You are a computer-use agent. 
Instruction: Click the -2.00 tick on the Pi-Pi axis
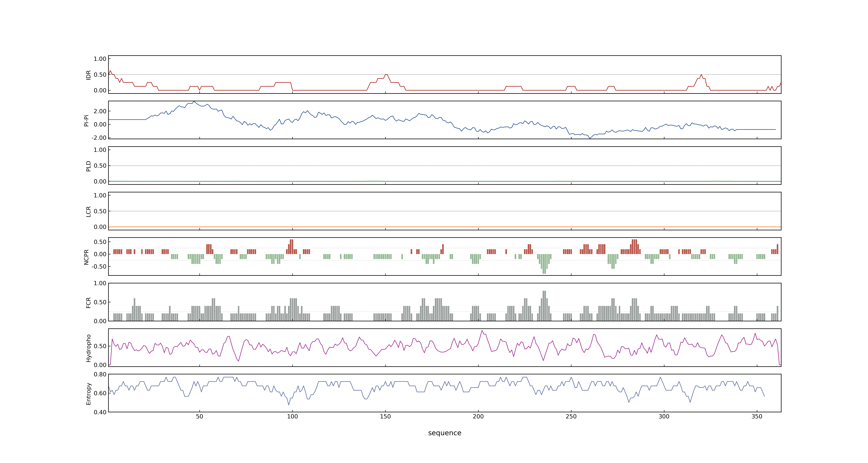(99, 138)
